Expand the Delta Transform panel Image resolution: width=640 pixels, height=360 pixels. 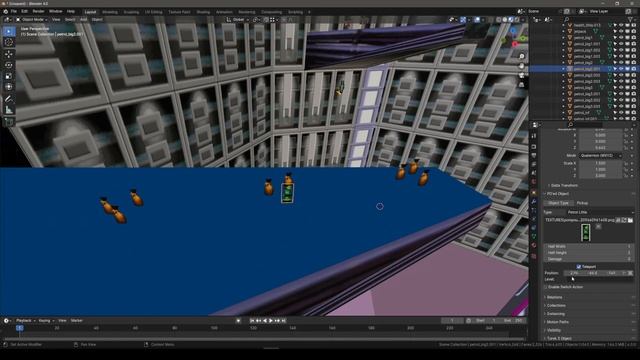point(564,185)
